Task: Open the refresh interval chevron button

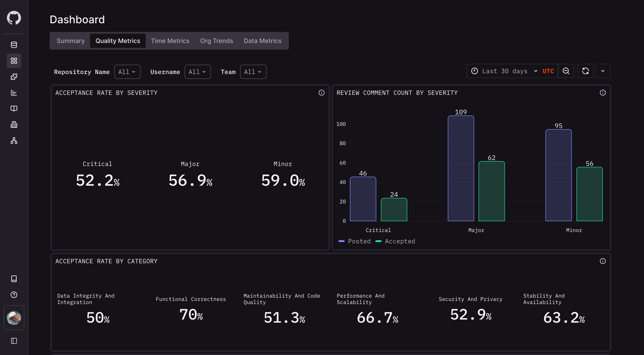Action: [603, 71]
